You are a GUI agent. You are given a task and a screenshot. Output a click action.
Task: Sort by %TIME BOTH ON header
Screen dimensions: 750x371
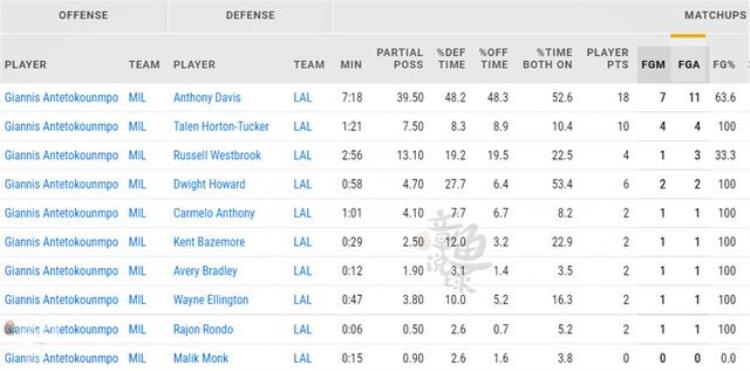[x=548, y=58]
